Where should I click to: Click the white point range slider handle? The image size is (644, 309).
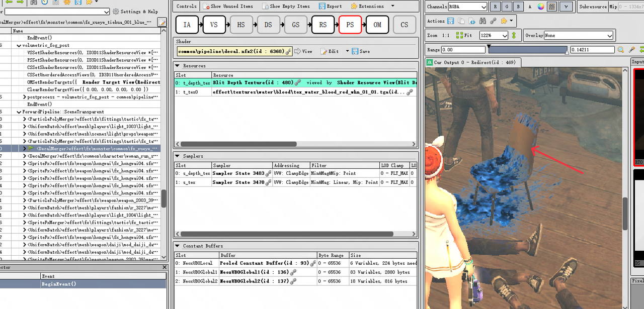tap(567, 52)
